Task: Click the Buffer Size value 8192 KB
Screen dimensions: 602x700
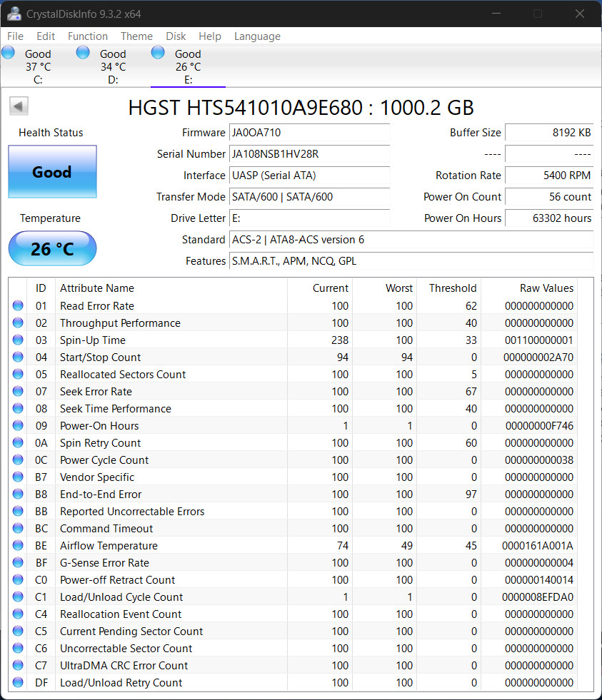Action: coord(549,133)
